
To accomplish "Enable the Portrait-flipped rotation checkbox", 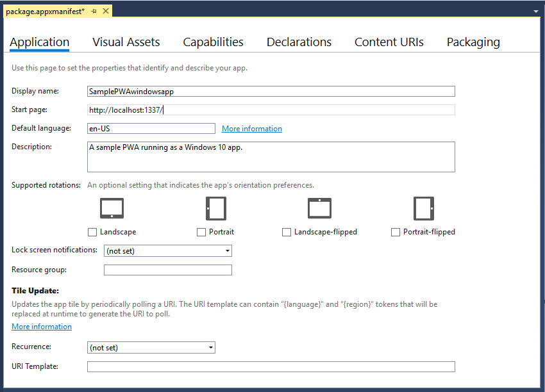I will (395, 232).
